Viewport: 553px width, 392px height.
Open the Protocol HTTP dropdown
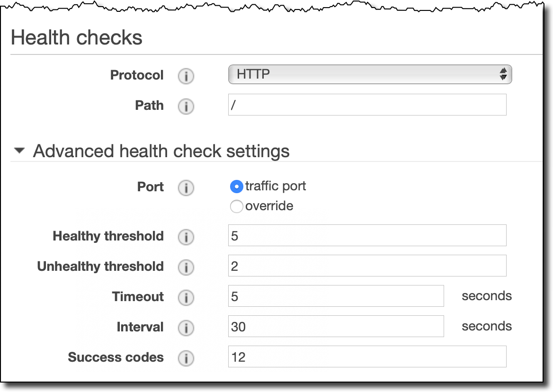coord(370,74)
